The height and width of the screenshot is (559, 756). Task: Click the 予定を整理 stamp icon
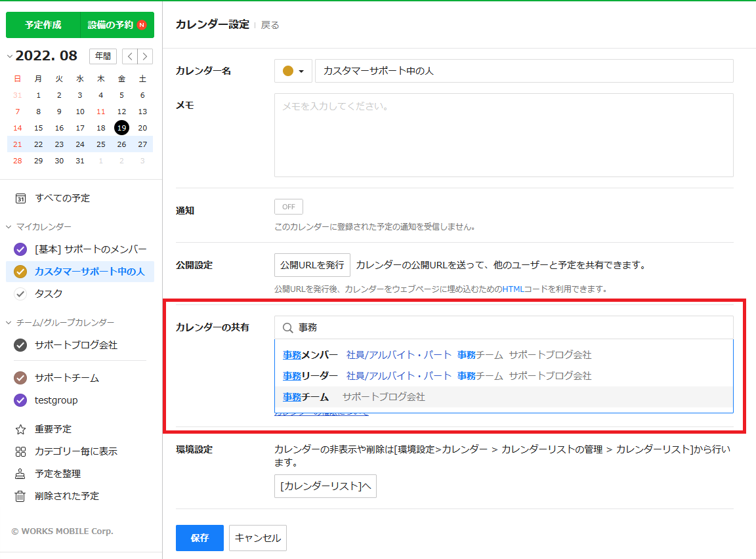point(20,474)
